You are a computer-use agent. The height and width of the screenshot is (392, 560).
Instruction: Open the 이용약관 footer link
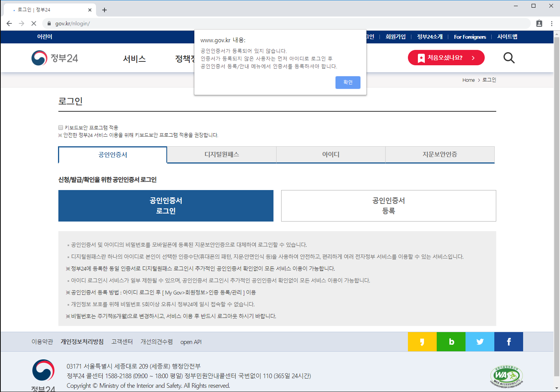pos(42,342)
